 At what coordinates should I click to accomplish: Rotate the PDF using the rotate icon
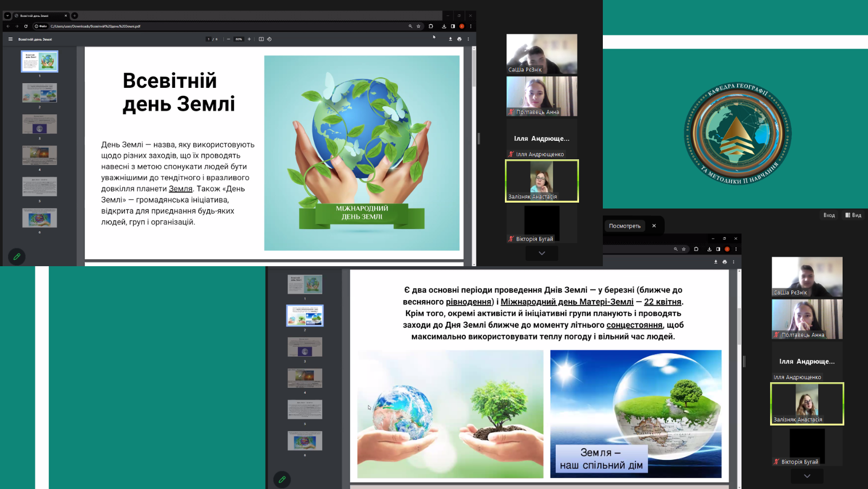[269, 39]
